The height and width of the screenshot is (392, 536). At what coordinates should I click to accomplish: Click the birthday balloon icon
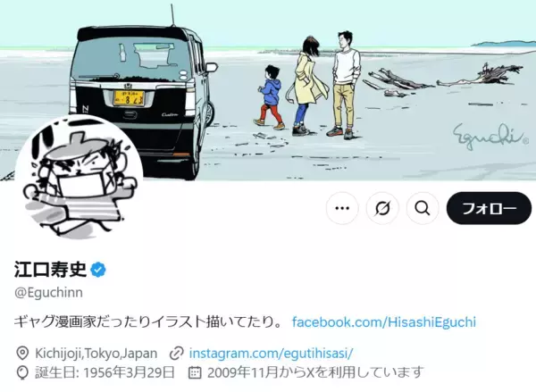pyautogui.click(x=22, y=372)
